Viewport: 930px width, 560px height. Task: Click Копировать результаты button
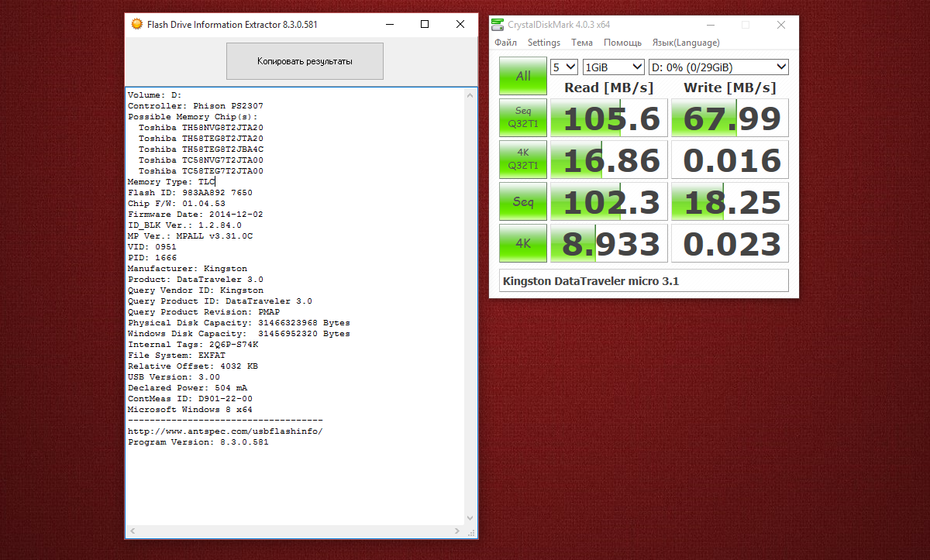tap(305, 61)
